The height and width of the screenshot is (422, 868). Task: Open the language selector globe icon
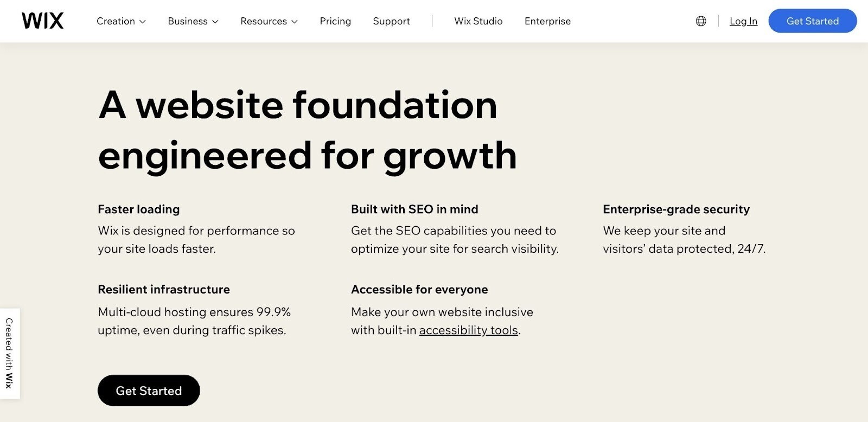click(700, 21)
